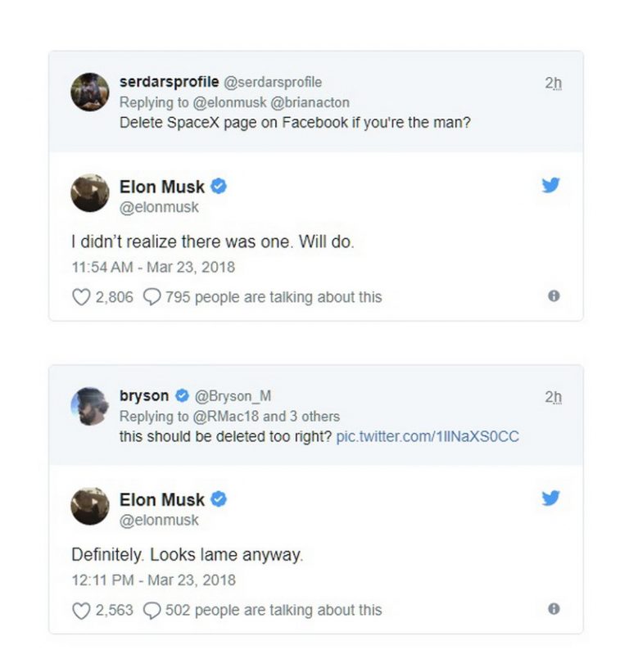Like the 'Will do' tweet via heart icon
629x672 pixels.
point(81,296)
